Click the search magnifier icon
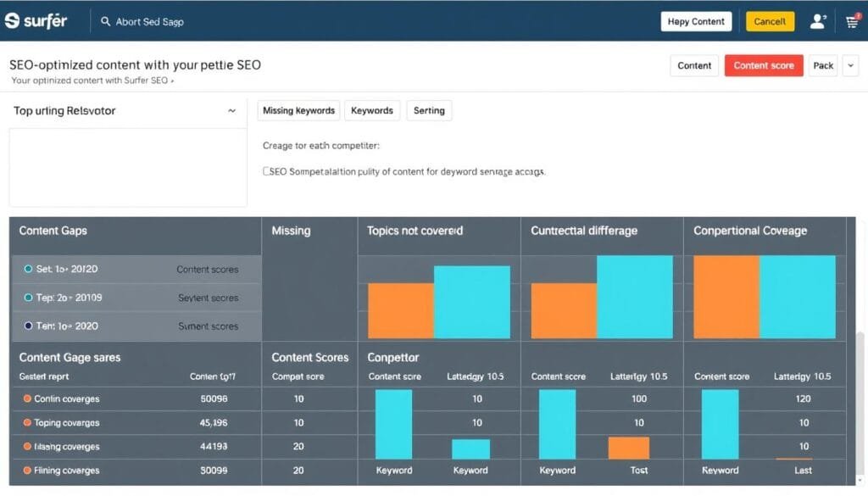 click(x=105, y=21)
